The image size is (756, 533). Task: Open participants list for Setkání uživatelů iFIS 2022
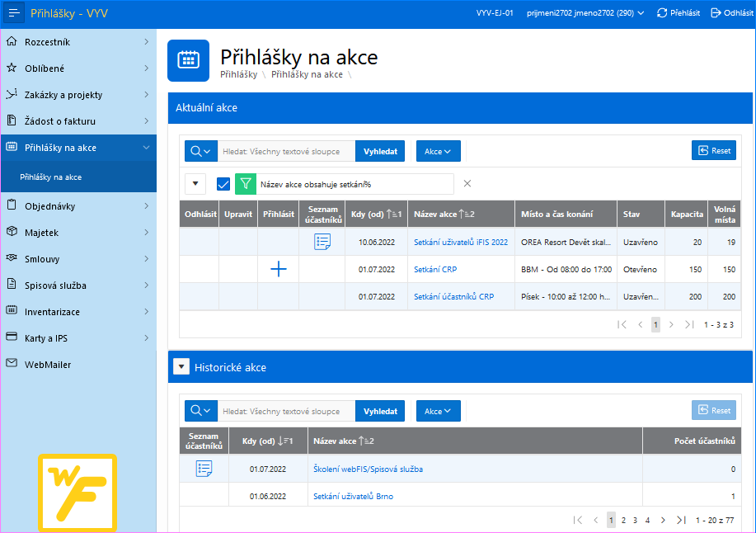[322, 242]
